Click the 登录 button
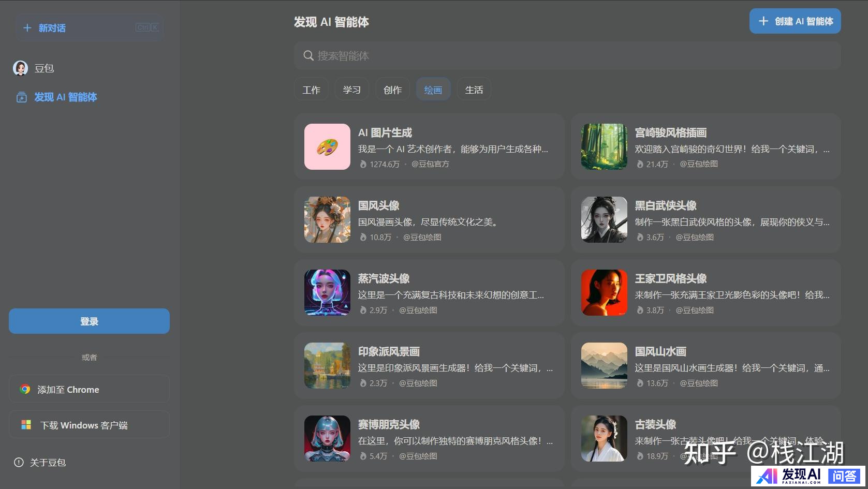The width and height of the screenshot is (868, 489). [89, 321]
